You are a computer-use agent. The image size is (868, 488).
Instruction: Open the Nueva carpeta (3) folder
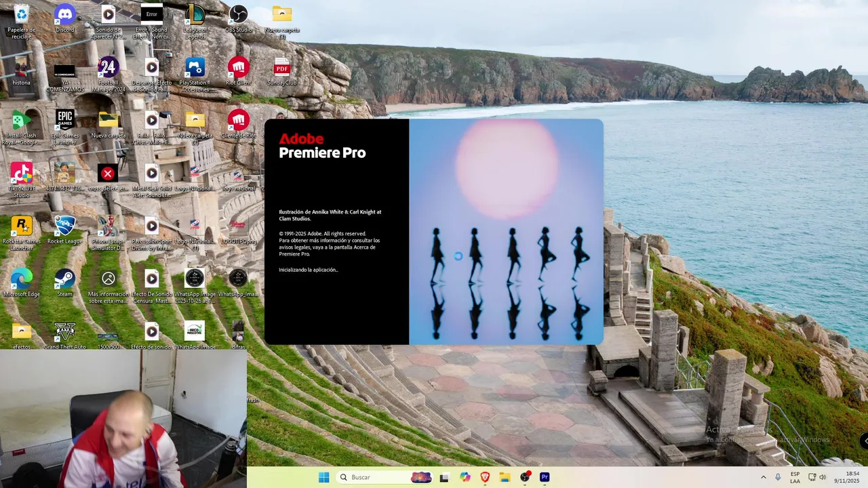pyautogui.click(x=282, y=20)
